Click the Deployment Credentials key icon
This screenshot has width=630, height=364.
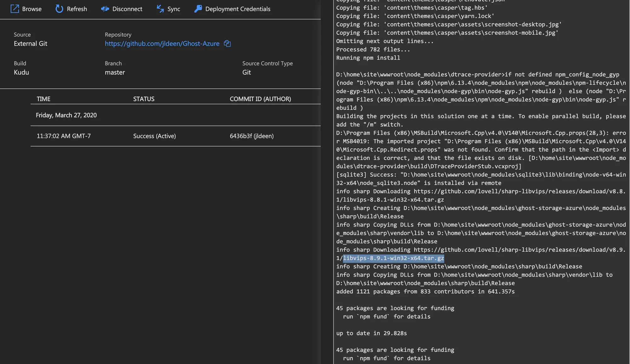(198, 9)
